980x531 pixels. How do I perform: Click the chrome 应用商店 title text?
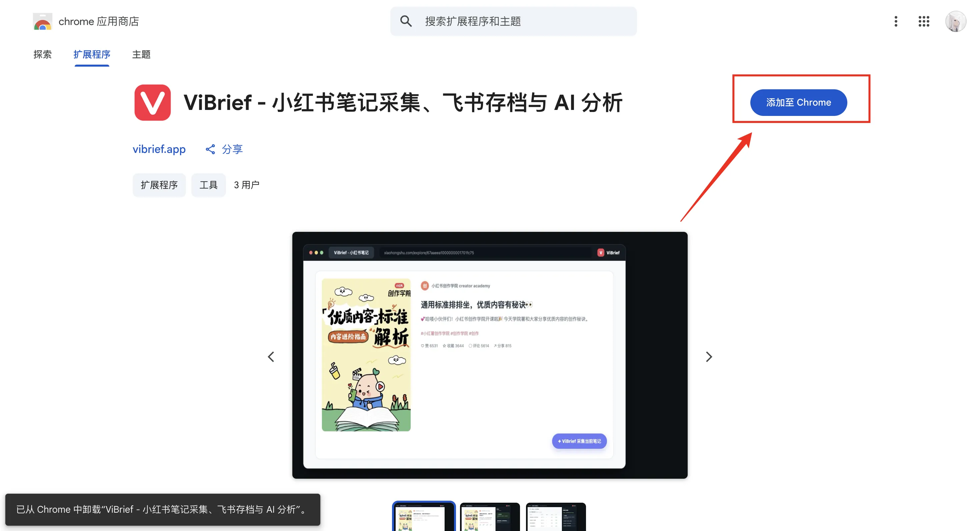(99, 21)
